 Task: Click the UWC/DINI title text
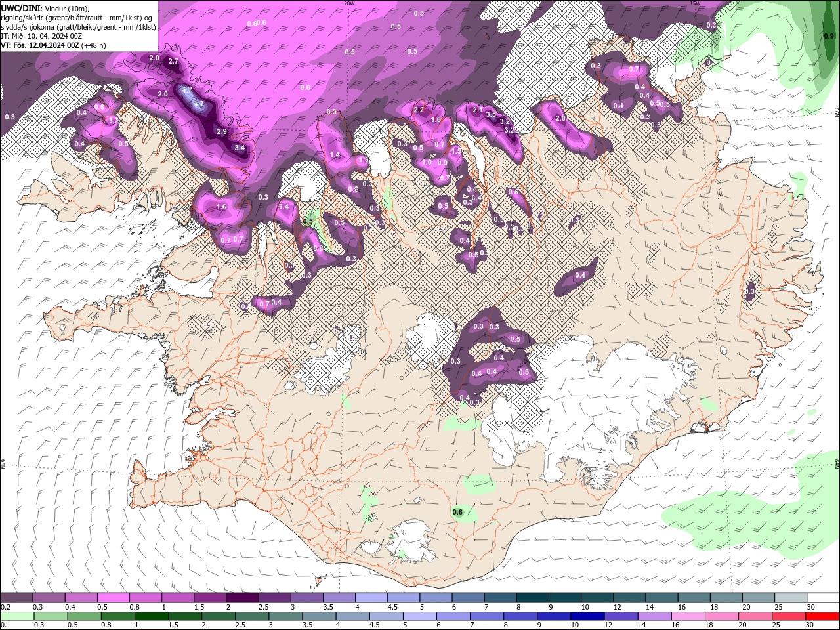coord(20,7)
